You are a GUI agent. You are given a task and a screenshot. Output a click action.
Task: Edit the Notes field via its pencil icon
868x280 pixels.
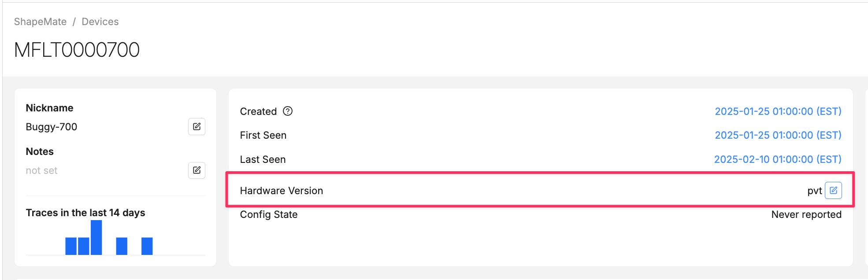tap(197, 170)
